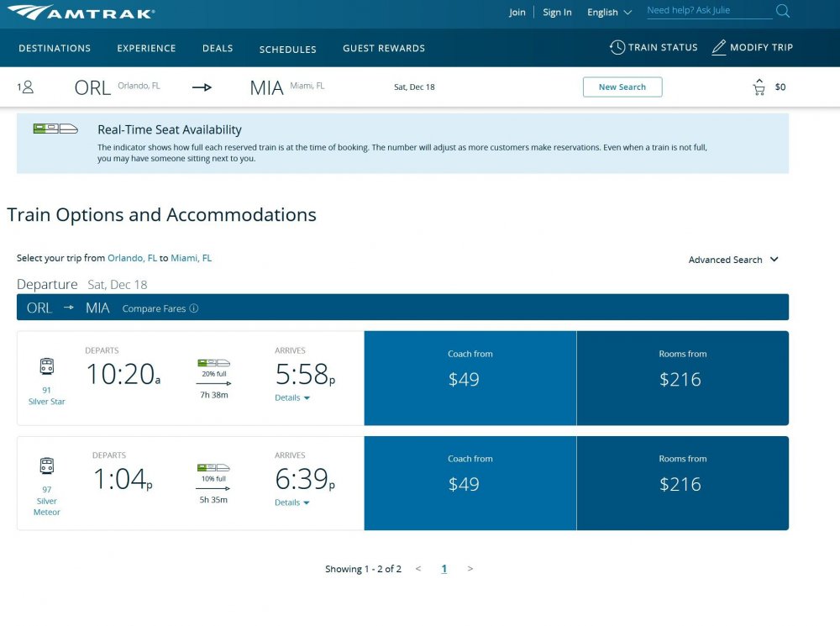Screen dimensions: 840x626
Task: Click the Need help Ask Julie field
Action: [709, 11]
